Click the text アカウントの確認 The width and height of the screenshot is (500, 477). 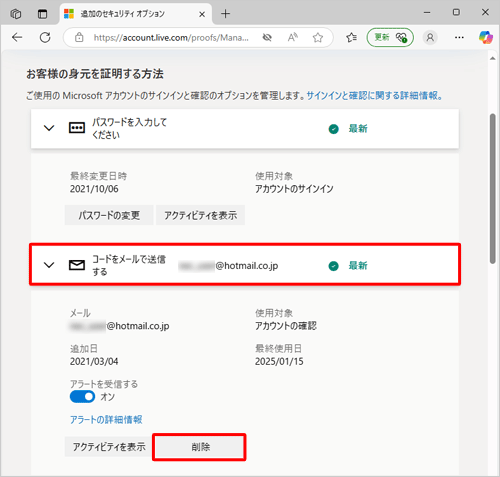click(x=286, y=326)
